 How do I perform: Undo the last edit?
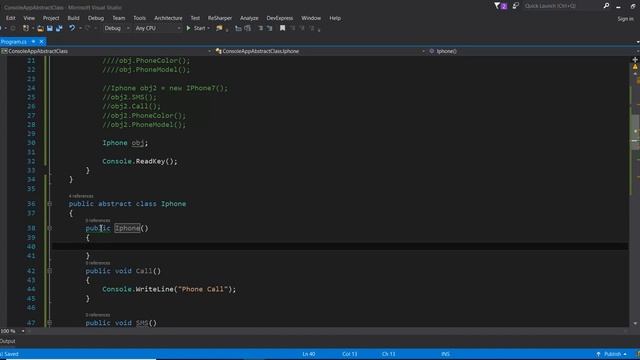coord(72,28)
